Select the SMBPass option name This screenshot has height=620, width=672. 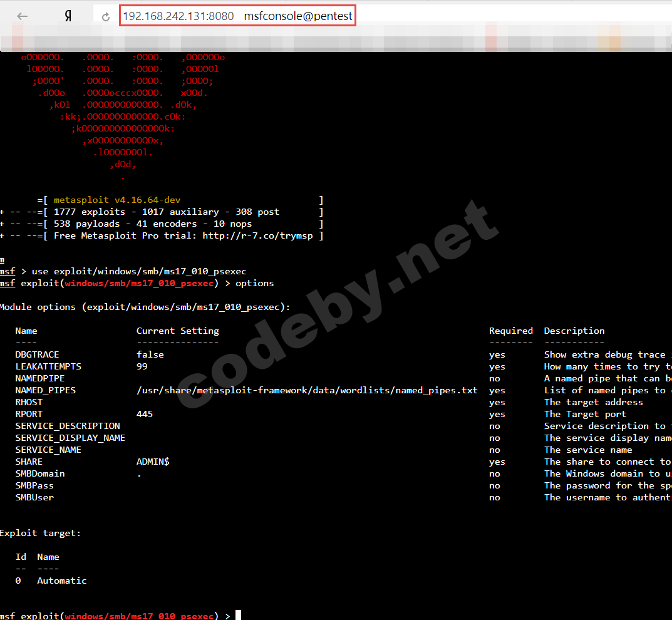coord(34,486)
